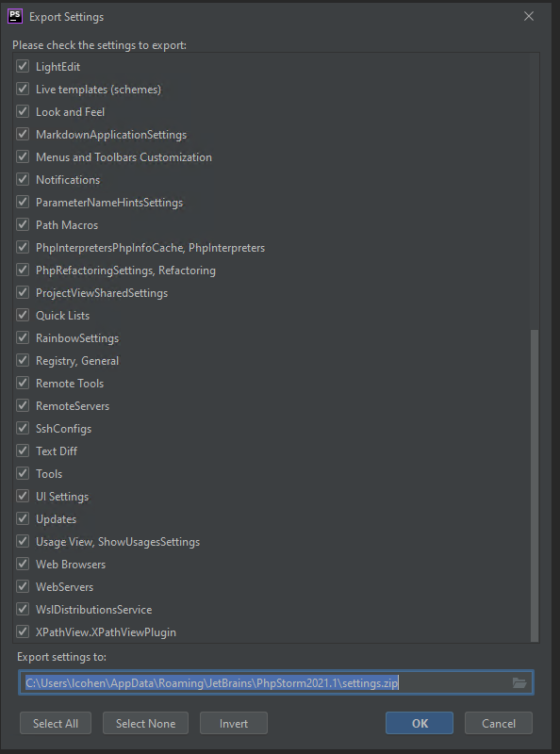Uncheck the Web Browsers checkbox

[x=23, y=564]
